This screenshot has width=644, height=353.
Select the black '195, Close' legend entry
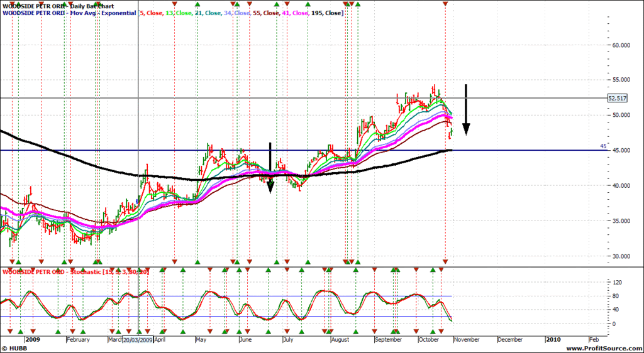(x=327, y=13)
